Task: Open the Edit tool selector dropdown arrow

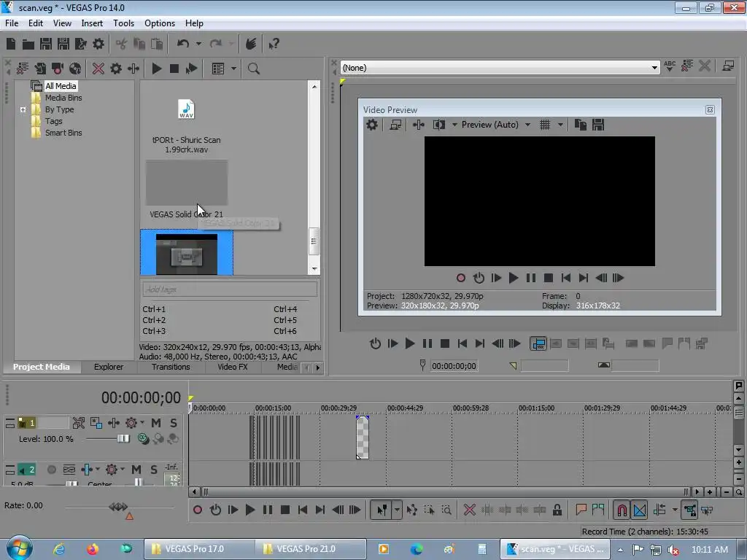Action: coord(397,510)
